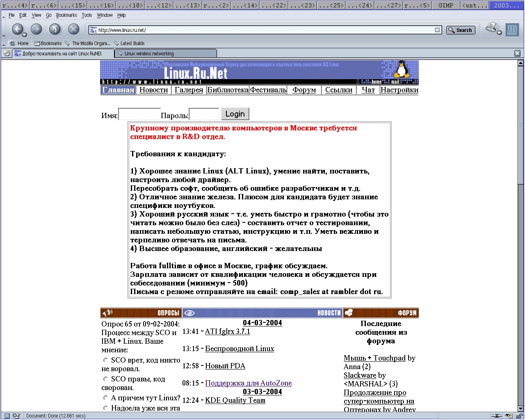Select 'Надоела уже вся эта' radio option
This screenshot has width=525, height=420.
click(x=105, y=408)
